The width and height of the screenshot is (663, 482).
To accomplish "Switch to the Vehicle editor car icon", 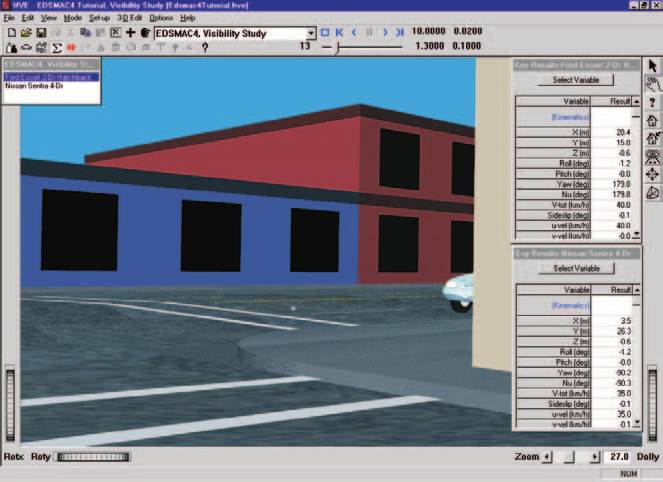I will tap(26, 47).
